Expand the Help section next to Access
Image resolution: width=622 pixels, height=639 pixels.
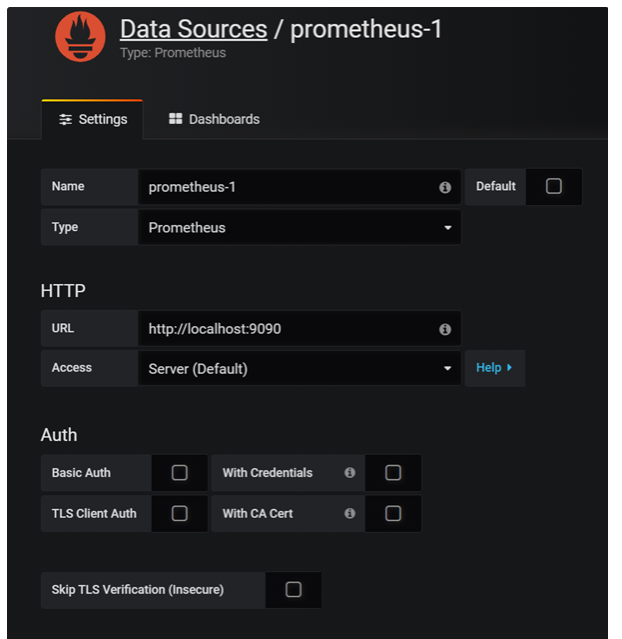pos(494,368)
